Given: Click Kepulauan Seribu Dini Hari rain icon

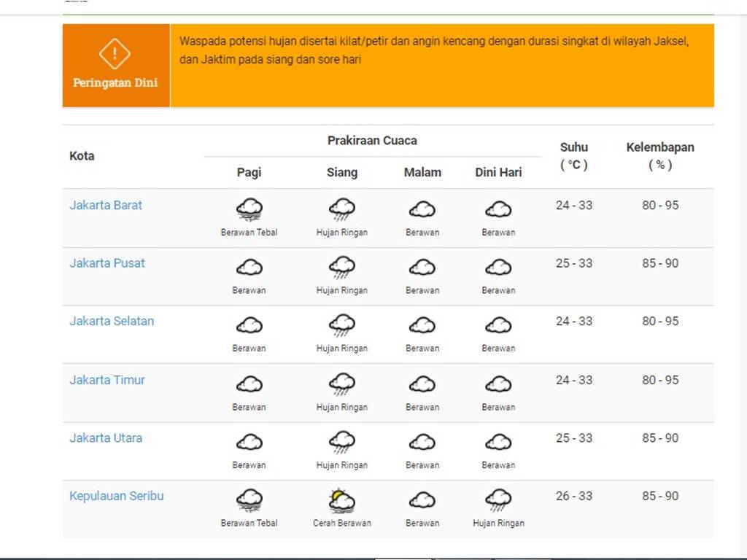Looking at the screenshot, I should coord(498,501).
